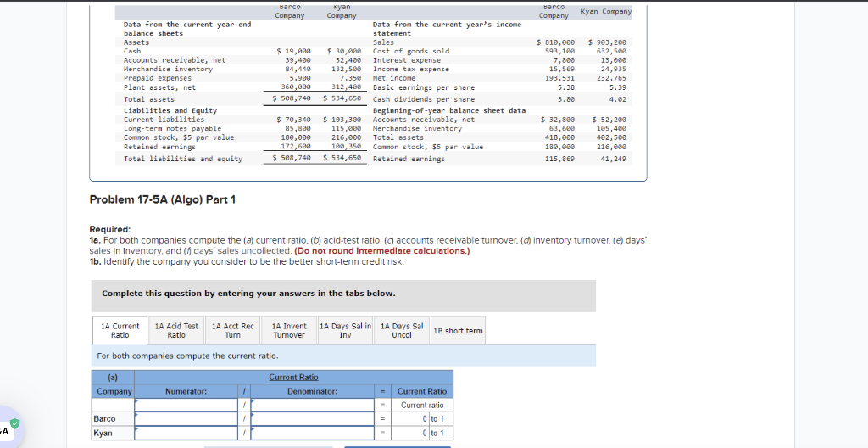Click Barco's cash value $ 19,000
The width and height of the screenshot is (868, 448).
[294, 51]
